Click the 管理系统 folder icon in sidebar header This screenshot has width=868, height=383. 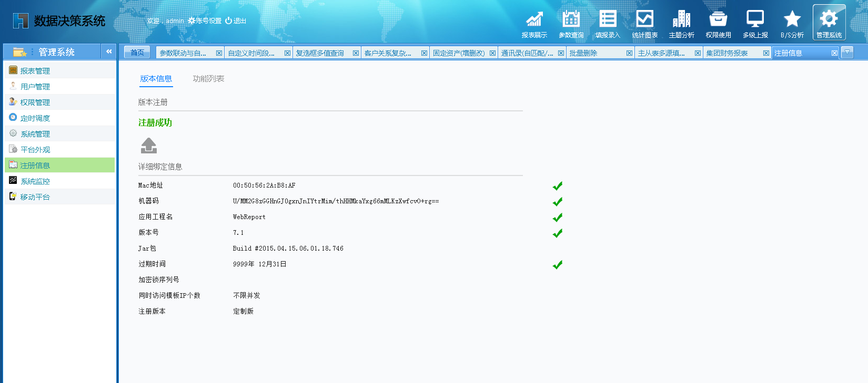tap(19, 51)
